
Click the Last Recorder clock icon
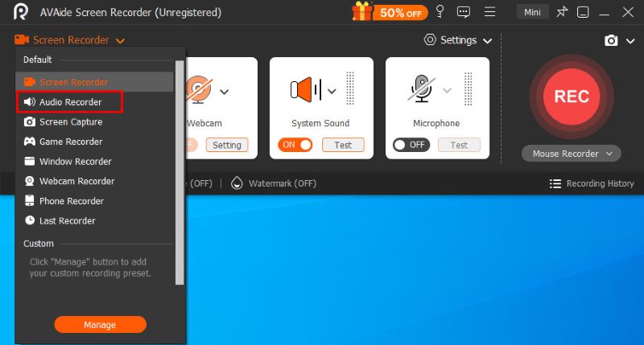pos(30,220)
